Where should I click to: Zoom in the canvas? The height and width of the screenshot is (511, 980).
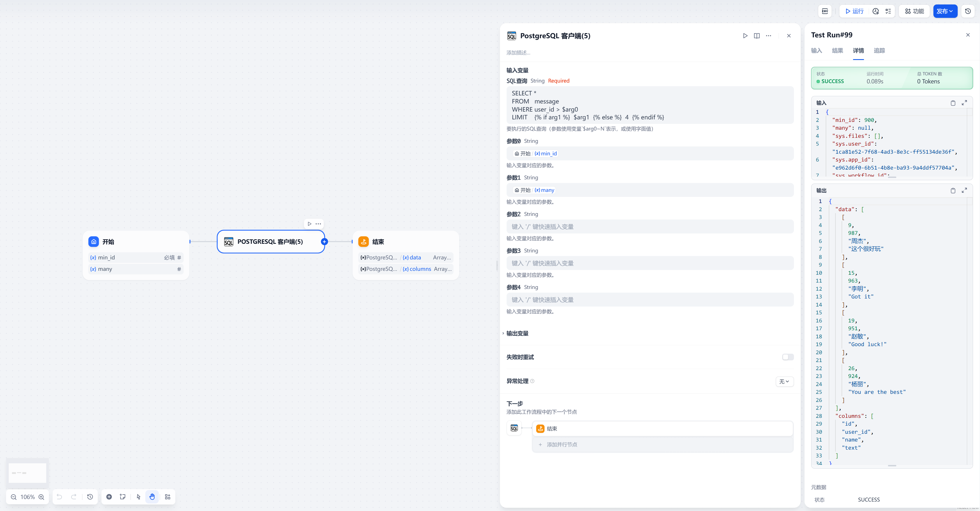42,497
